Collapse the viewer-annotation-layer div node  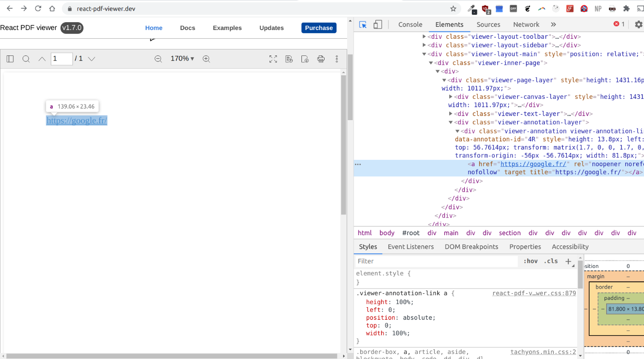pyautogui.click(x=451, y=122)
